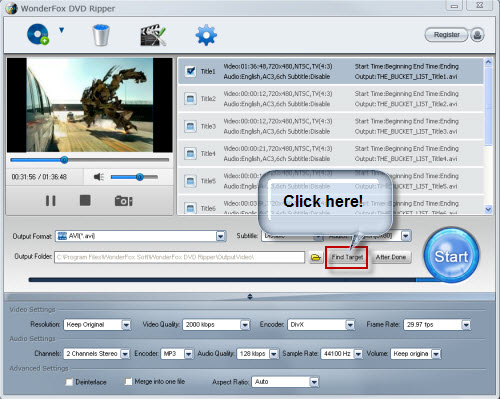The width and height of the screenshot is (500, 399).
Task: Open the Channels 2 Channels Stereo dropdown
Action: pyautogui.click(x=97, y=354)
